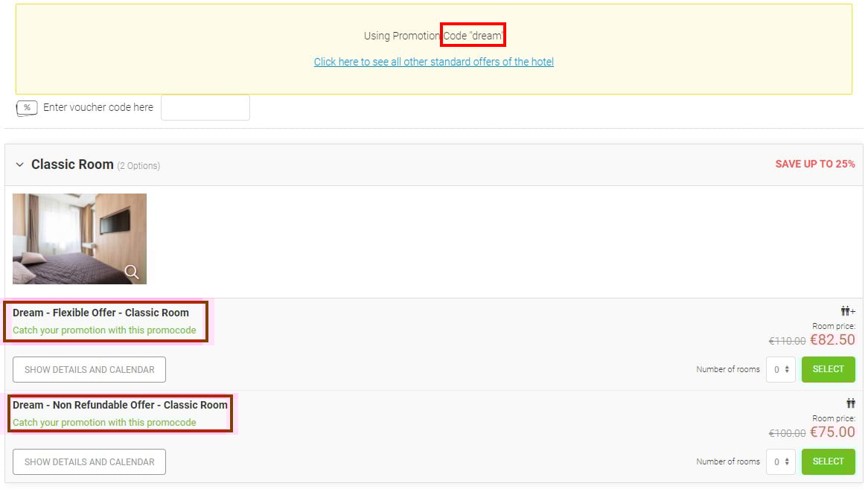This screenshot has width=868, height=489.
Task: Open the Classic Room photo thumbnail
Action: point(80,238)
